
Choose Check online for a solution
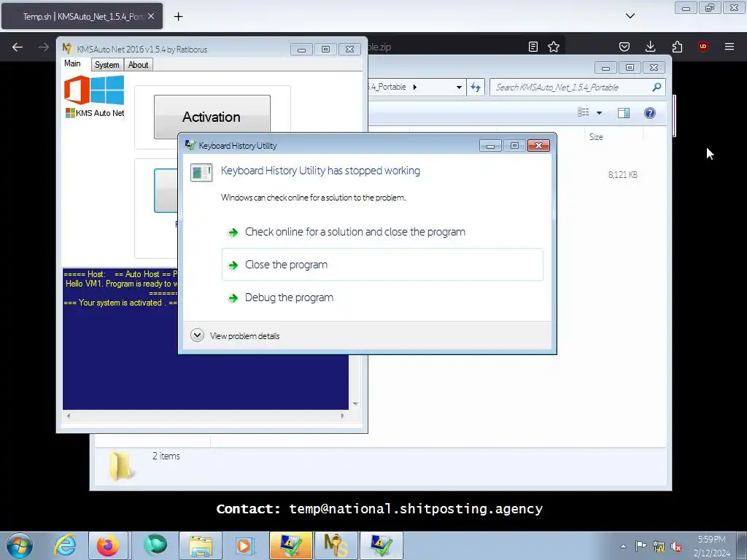(355, 232)
